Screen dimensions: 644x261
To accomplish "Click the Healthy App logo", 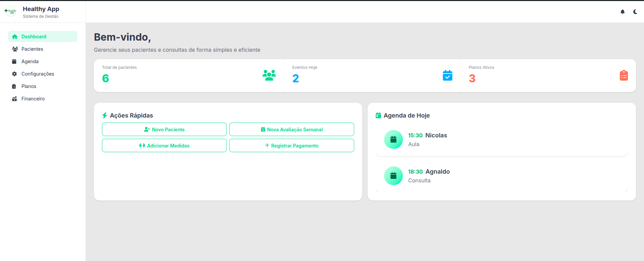I will 10,11.
